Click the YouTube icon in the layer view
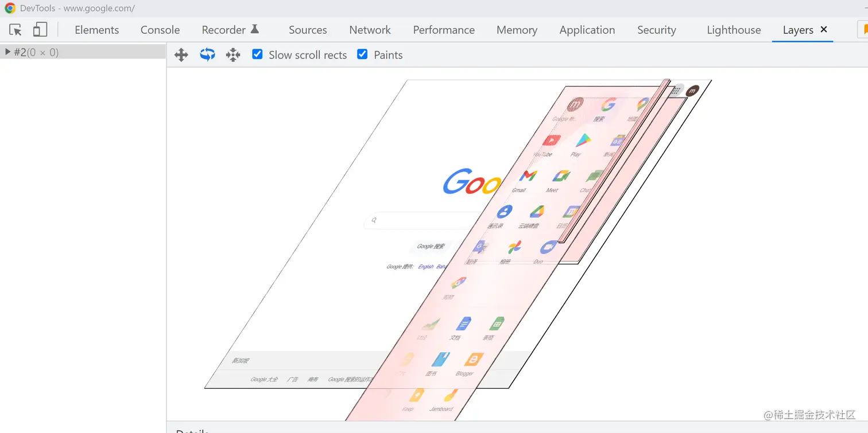The height and width of the screenshot is (433, 868). coord(551,140)
